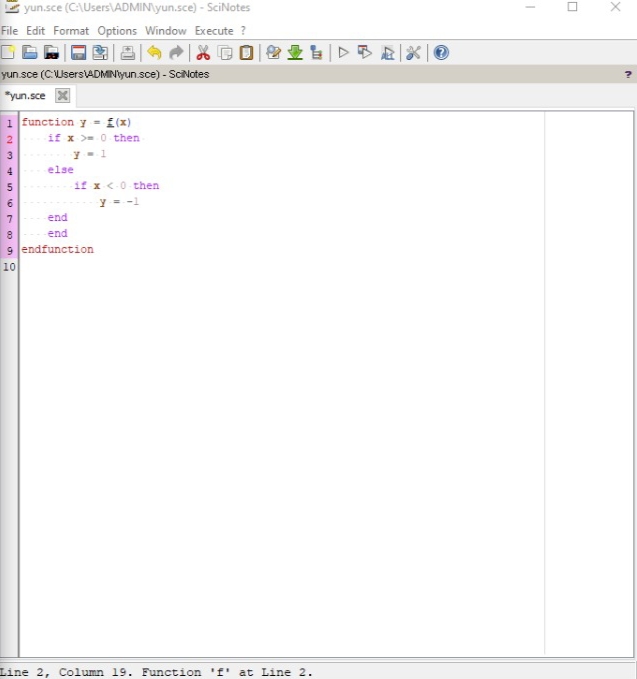Click the 'else' keyword in code
Viewport: 637px width, 679px height.
(x=61, y=169)
